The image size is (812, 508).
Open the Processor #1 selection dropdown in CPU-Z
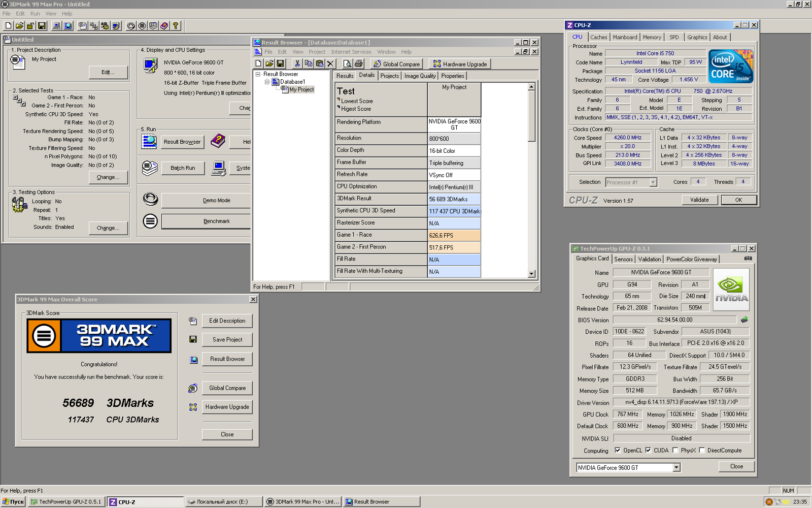click(653, 182)
